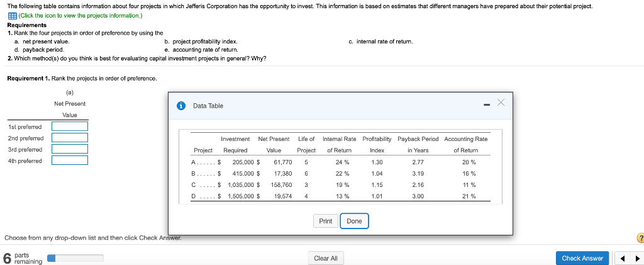The height and width of the screenshot is (265, 644).
Task: Select Project D net present value 19,574
Action: coord(283,196)
